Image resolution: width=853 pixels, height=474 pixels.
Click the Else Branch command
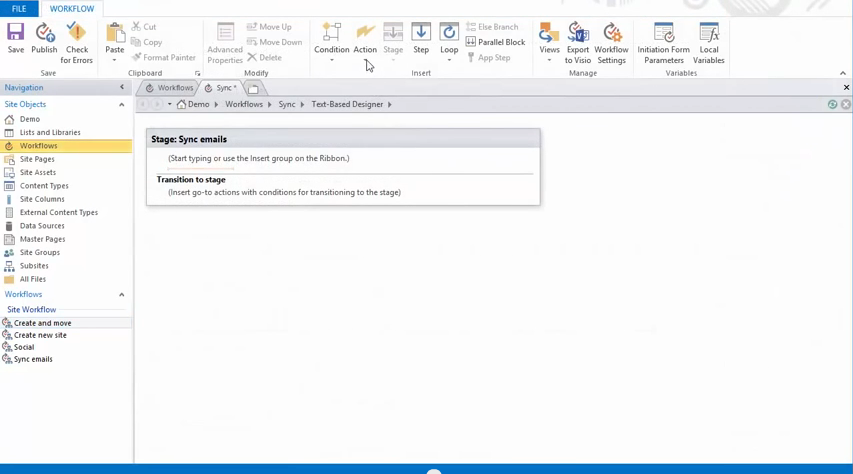pyautogui.click(x=492, y=27)
